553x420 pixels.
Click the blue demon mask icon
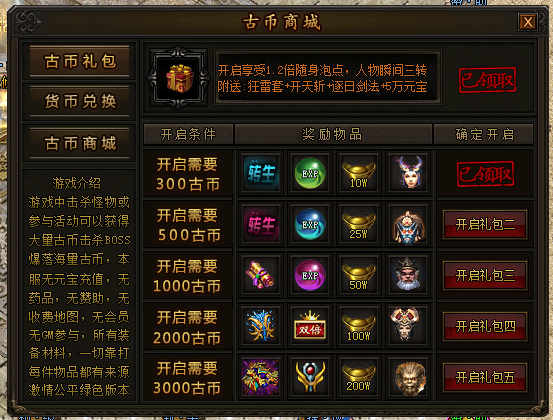click(408, 224)
